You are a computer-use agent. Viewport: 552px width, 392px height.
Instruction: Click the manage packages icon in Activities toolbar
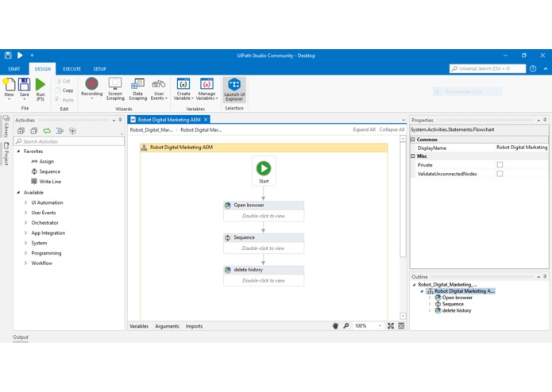click(72, 131)
